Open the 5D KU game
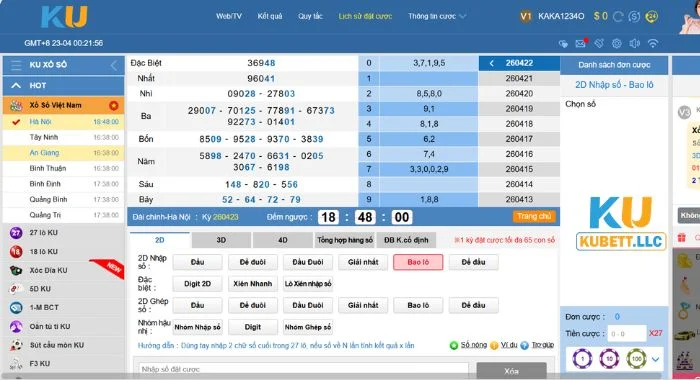 pos(63,289)
